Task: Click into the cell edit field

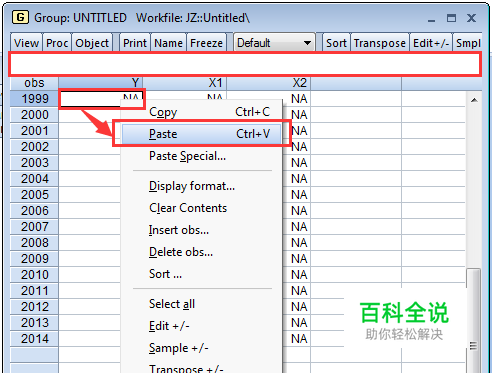Action: tap(245, 64)
